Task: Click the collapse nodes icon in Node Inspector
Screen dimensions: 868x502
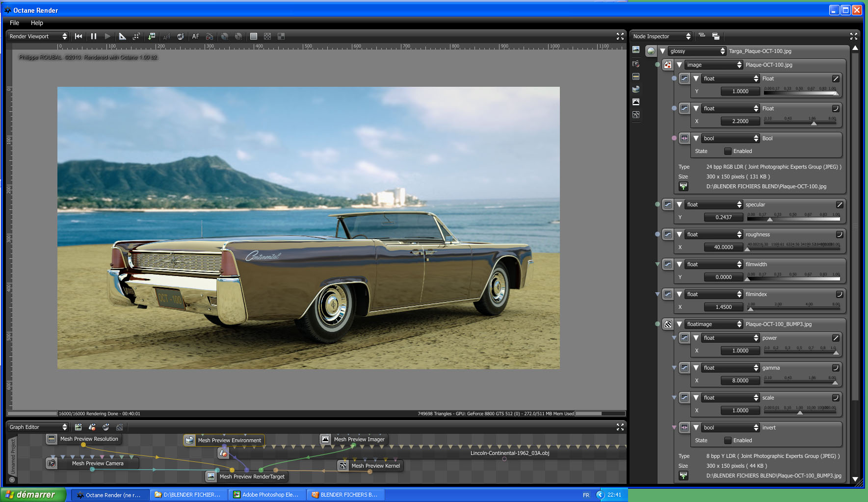Action: (702, 36)
